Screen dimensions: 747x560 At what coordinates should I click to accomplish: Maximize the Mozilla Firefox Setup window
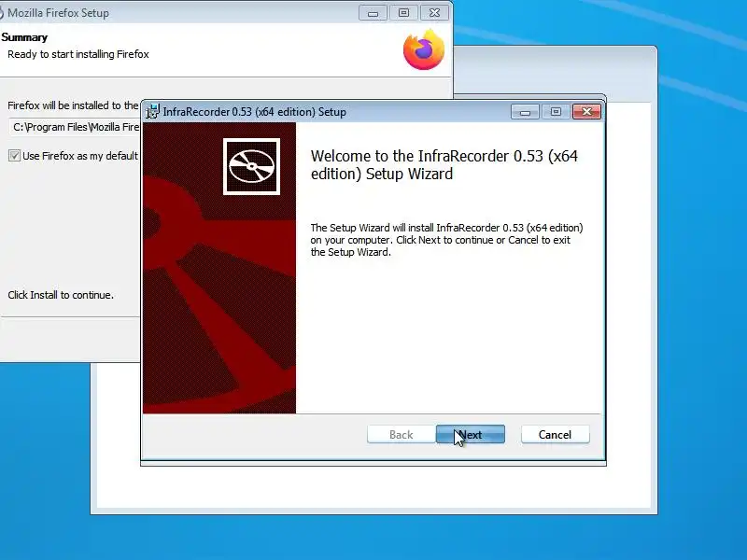[x=403, y=13]
